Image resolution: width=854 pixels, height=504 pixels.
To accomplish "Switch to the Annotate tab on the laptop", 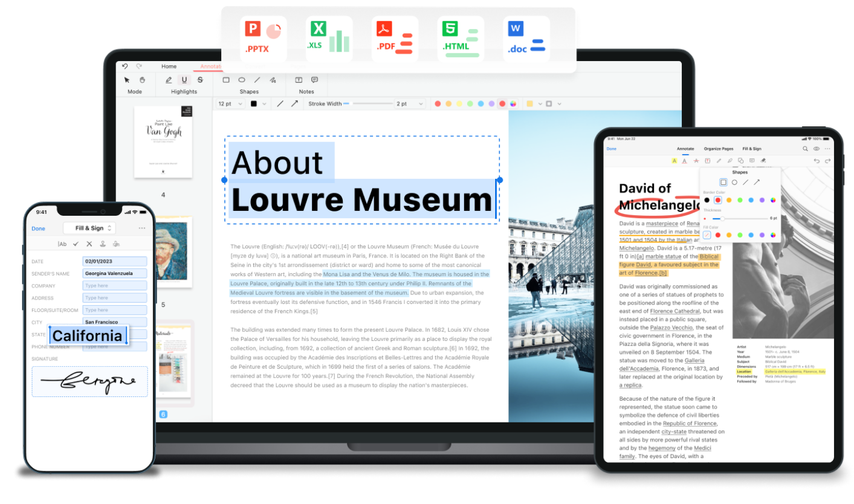I will [x=211, y=66].
